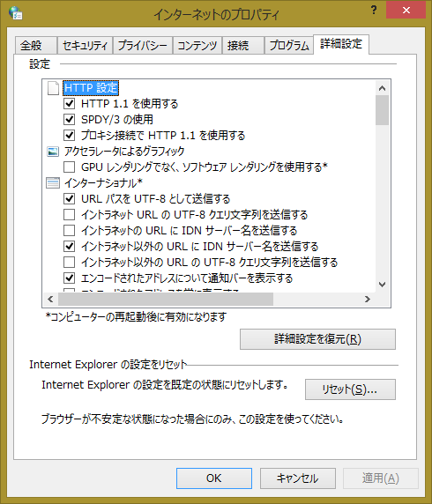The image size is (432, 504).
Task: Switch to the プログラム tab
Action: [289, 45]
